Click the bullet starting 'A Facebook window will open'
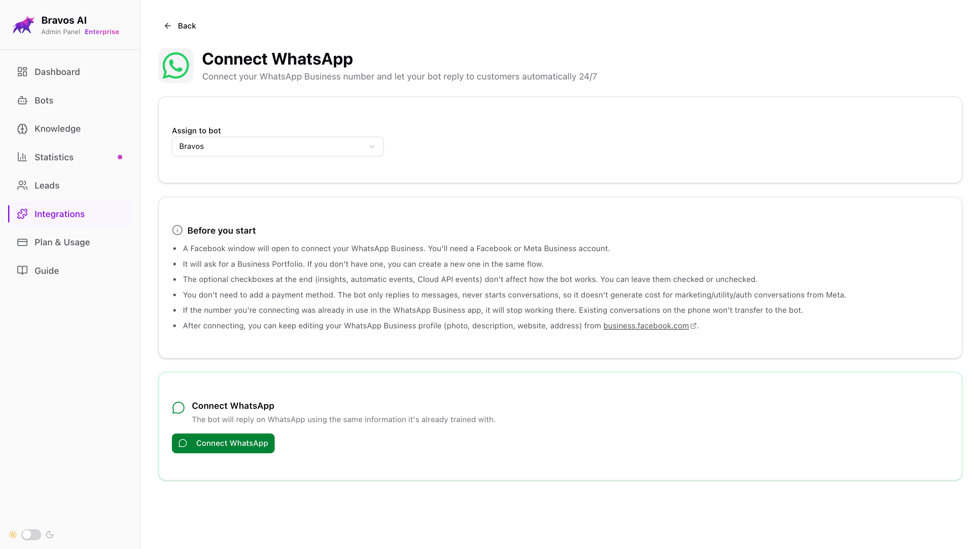 [396, 249]
